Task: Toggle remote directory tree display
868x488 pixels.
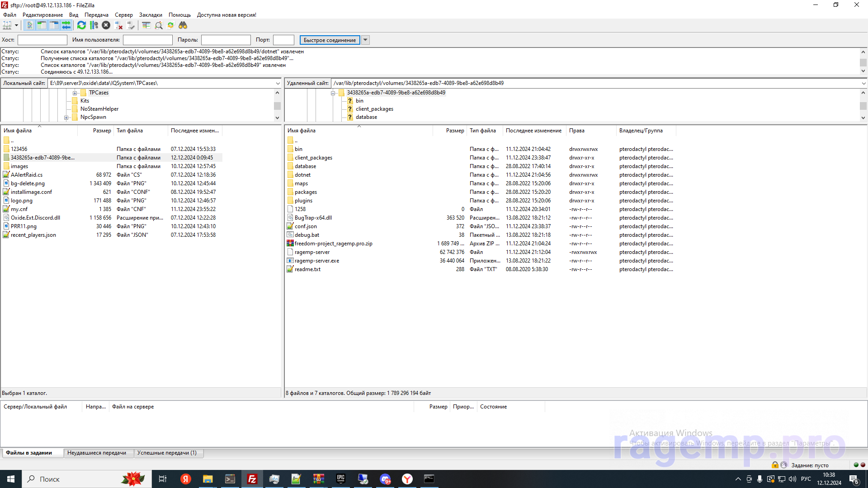Action: [x=54, y=25]
